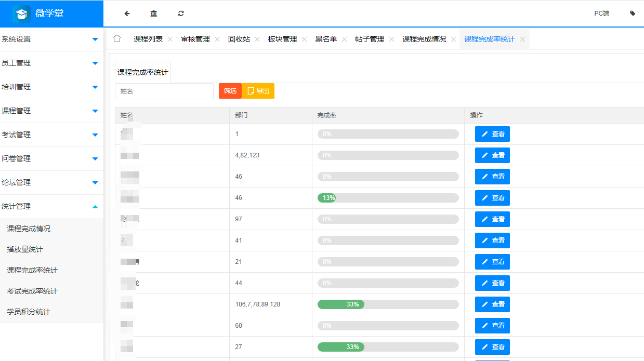Click the 微学堂 graduation cap logo
Screen dimensions: 644x361
[x=21, y=13]
